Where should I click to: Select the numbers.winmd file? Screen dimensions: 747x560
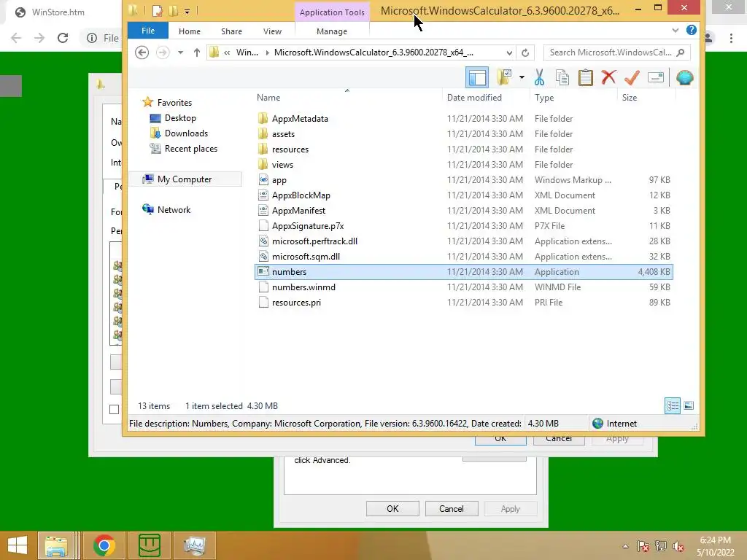click(x=464, y=287)
